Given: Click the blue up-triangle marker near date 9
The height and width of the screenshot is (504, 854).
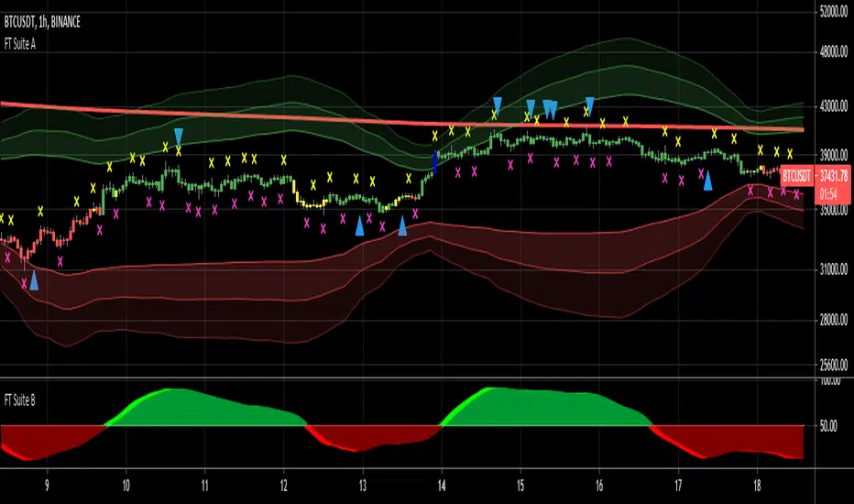Looking at the screenshot, I should coord(34,280).
